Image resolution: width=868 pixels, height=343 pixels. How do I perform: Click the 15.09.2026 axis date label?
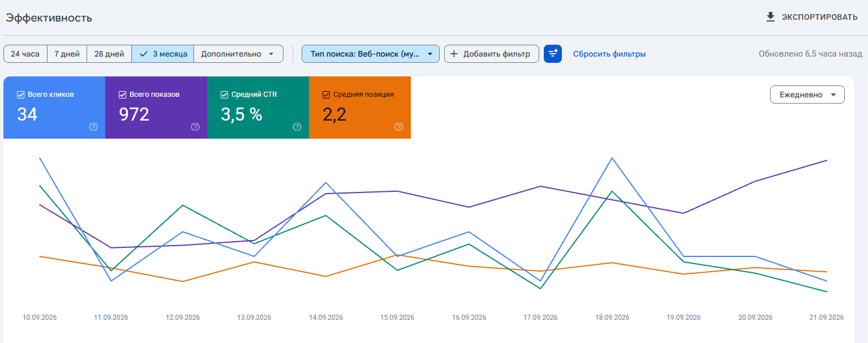[x=397, y=318]
